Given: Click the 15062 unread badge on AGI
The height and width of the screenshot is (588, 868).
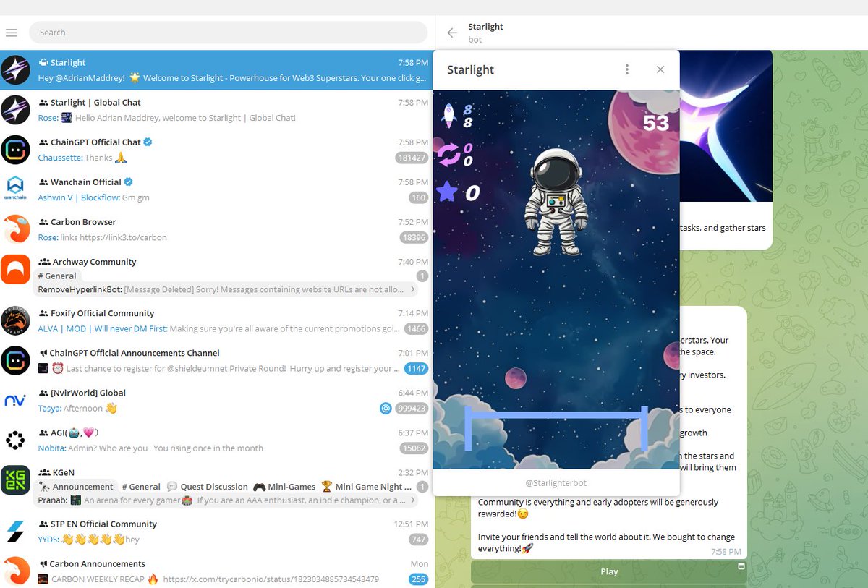Looking at the screenshot, I should pos(414,448).
